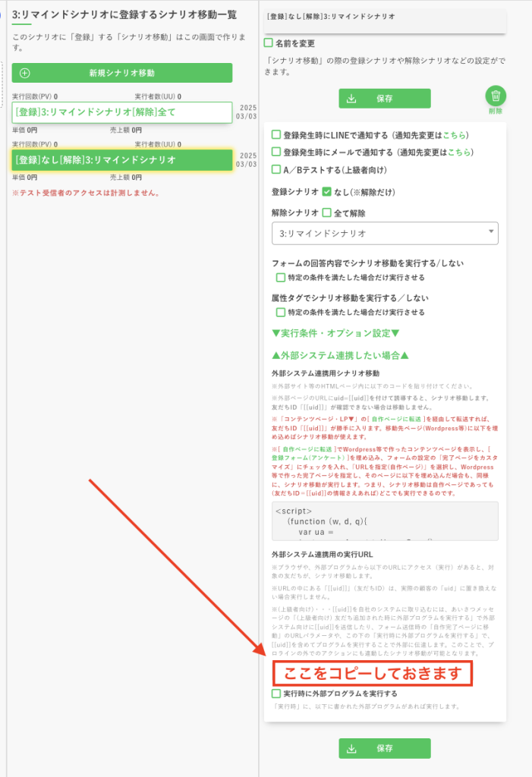
Task: Check 登録発生時にLINEで通知する option
Action: coord(276,135)
